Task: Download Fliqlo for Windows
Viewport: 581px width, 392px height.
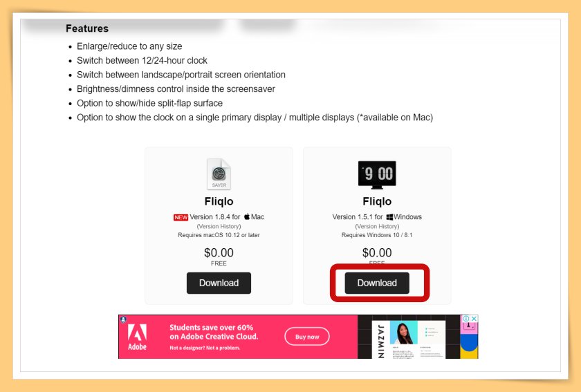Action: pyautogui.click(x=377, y=283)
